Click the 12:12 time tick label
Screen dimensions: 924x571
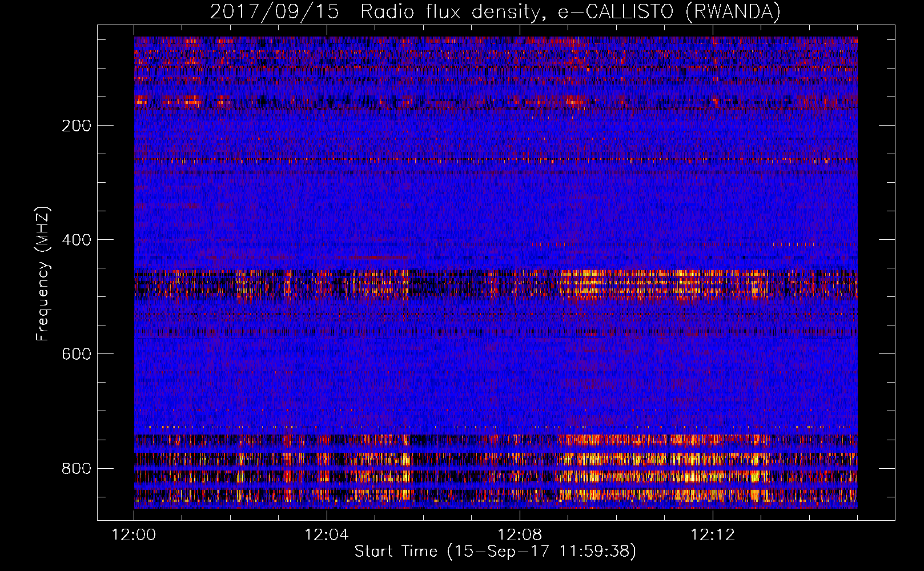pyautogui.click(x=713, y=534)
